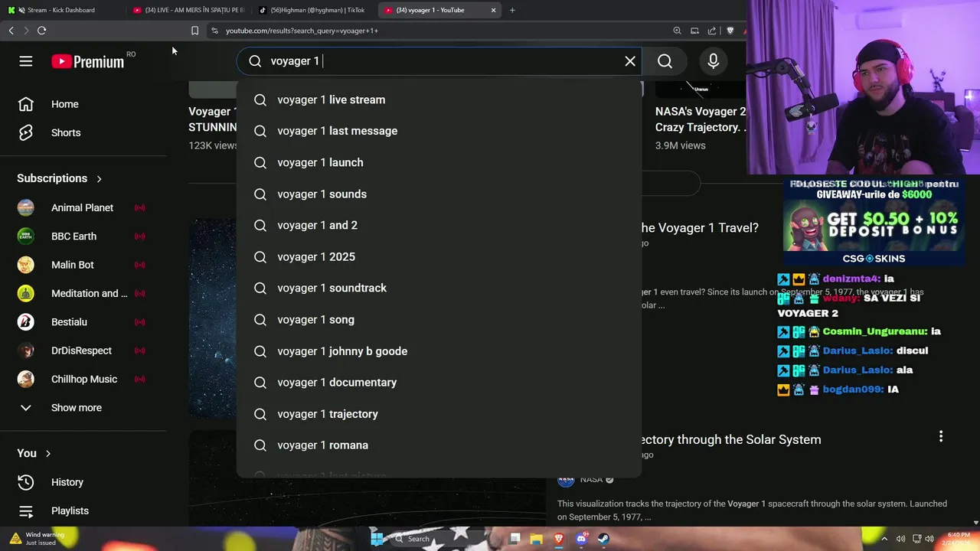Click the live indicator beside BBC Earth
This screenshot has width=980, height=551.
click(139, 236)
